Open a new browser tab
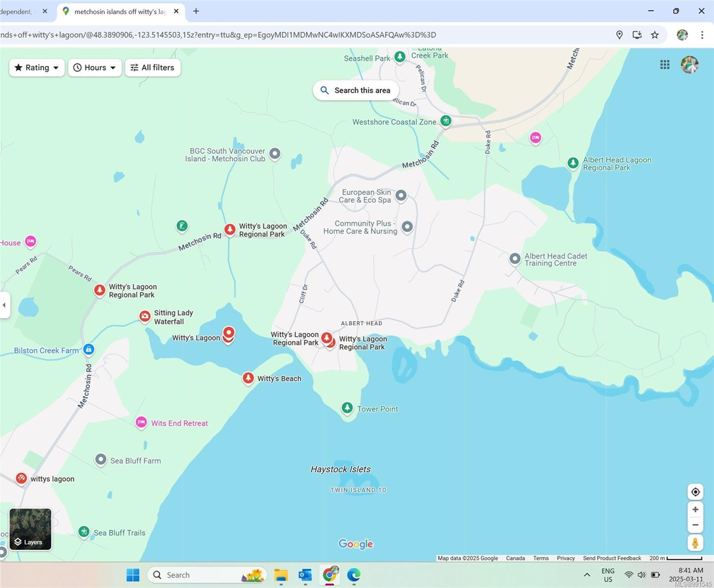The height and width of the screenshot is (588, 714). click(x=196, y=11)
